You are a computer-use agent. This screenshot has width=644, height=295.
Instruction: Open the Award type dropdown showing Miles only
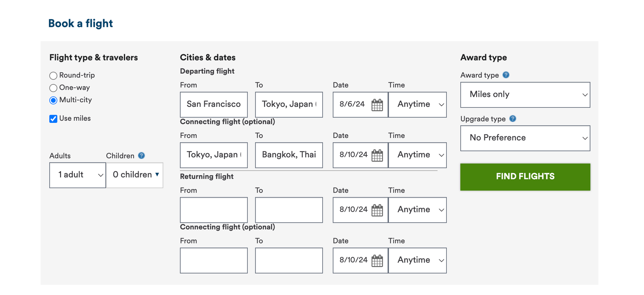(x=525, y=95)
